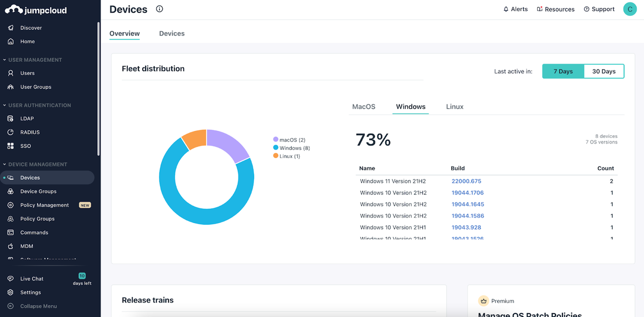Click the Windows (8) legend label
Image resolution: width=644 pixels, height=317 pixels.
(x=295, y=148)
